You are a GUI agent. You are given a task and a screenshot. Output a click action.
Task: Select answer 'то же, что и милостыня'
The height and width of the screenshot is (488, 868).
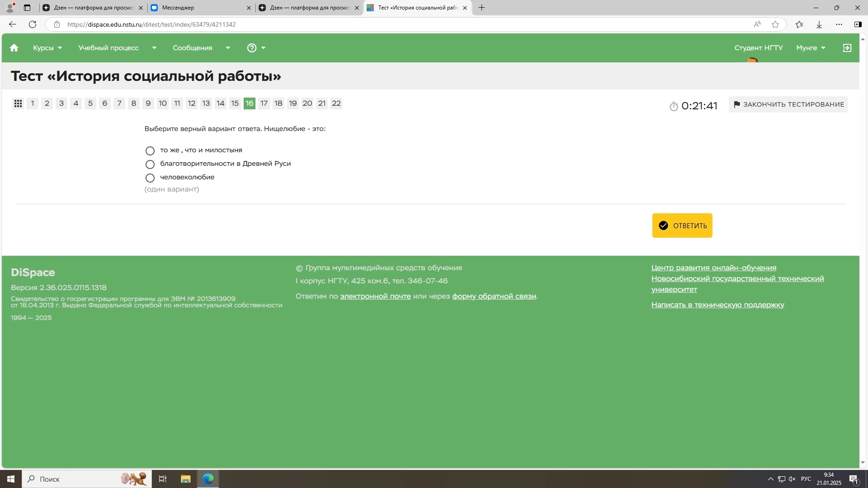[150, 150]
